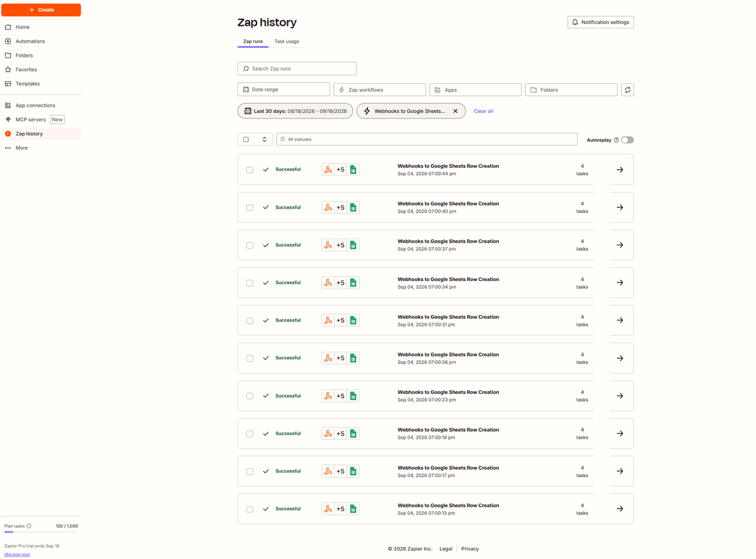756x559 pixels.
Task: Open arrow for the 07:00:44 pm run
Action: [x=620, y=170]
